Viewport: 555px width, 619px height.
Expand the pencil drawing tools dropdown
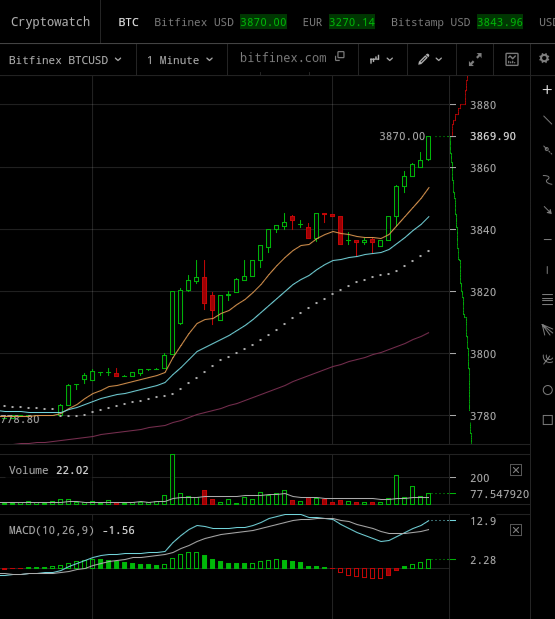tap(430, 59)
